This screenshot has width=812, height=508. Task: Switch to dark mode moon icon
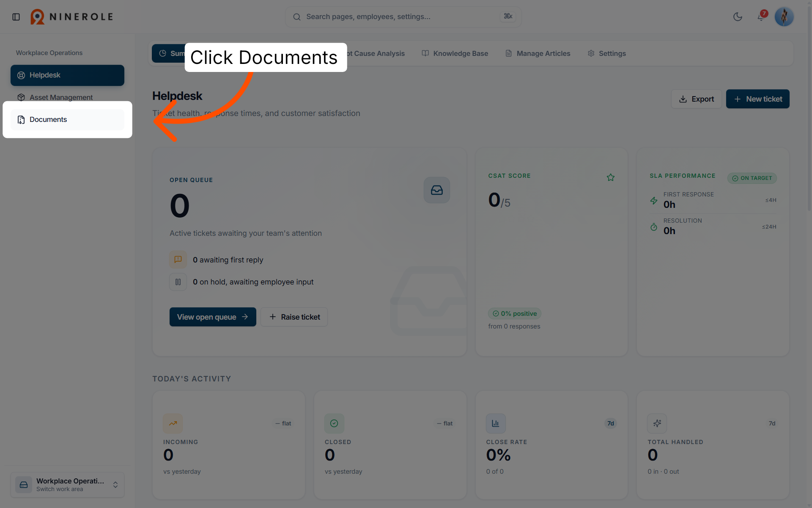pos(738,17)
